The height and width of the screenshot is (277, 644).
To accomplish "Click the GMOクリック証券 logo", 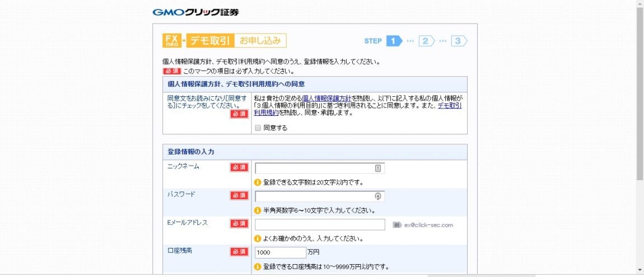I will coord(195,12).
